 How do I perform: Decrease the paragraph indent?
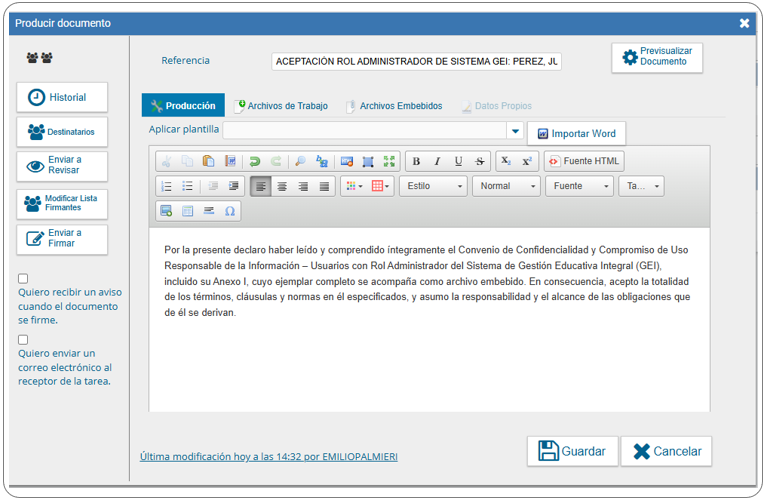213,186
